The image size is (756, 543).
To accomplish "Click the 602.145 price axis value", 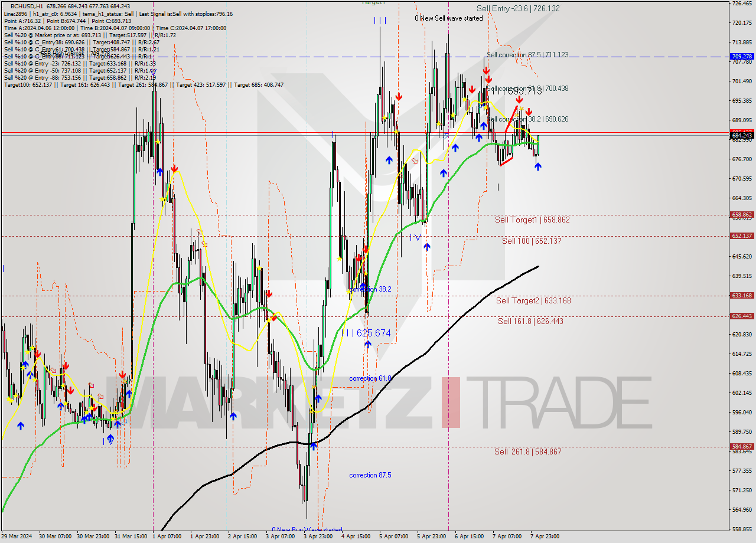I will (x=742, y=393).
